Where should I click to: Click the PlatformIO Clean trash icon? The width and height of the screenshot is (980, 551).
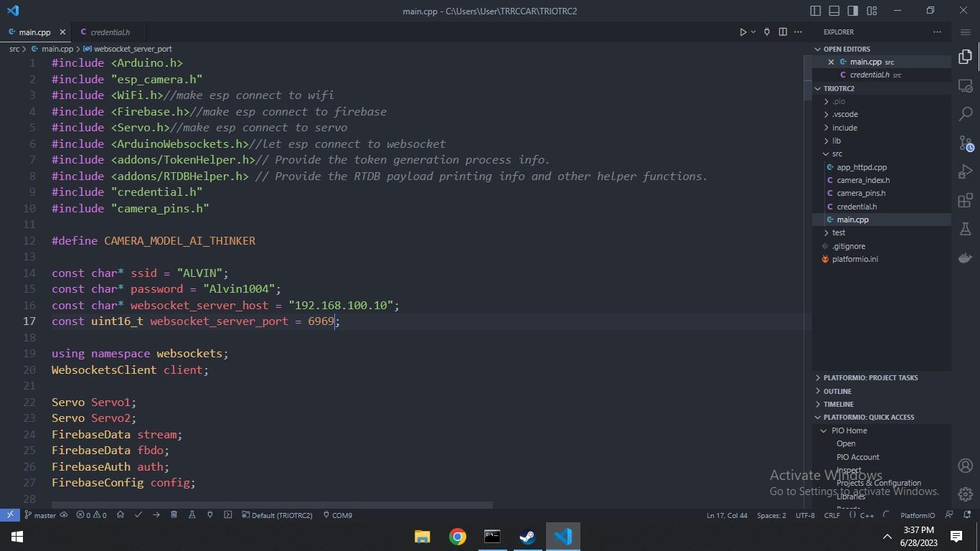174,515
